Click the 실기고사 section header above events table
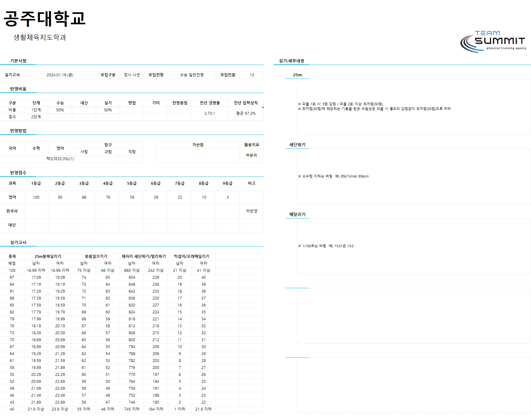Viewport: 531px width, 420px height. pyautogui.click(x=18, y=242)
